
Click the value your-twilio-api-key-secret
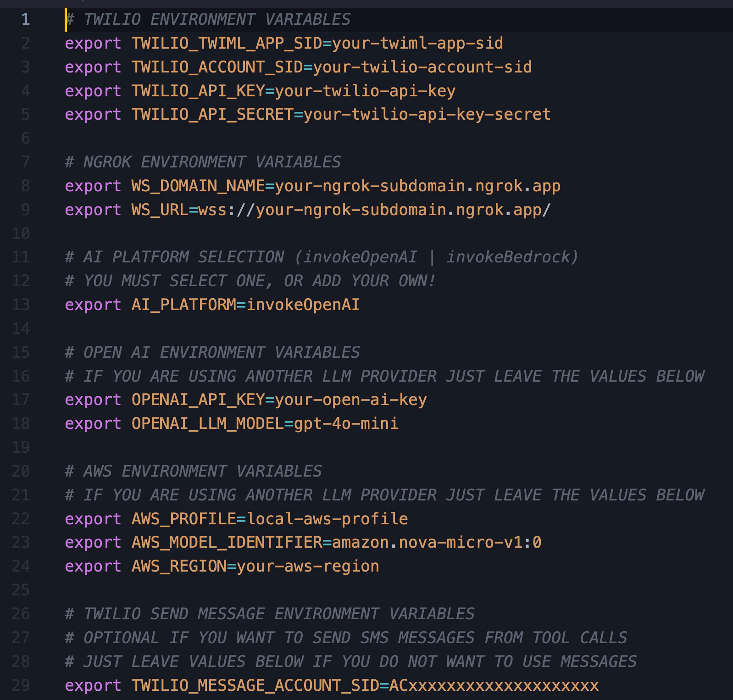pyautogui.click(x=427, y=114)
